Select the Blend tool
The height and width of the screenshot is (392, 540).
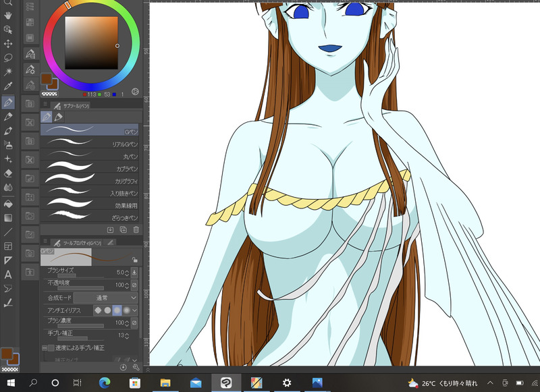coord(8,187)
